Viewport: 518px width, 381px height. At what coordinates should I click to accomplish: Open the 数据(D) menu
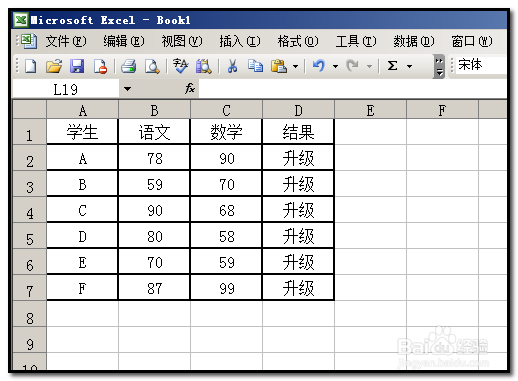tap(414, 41)
